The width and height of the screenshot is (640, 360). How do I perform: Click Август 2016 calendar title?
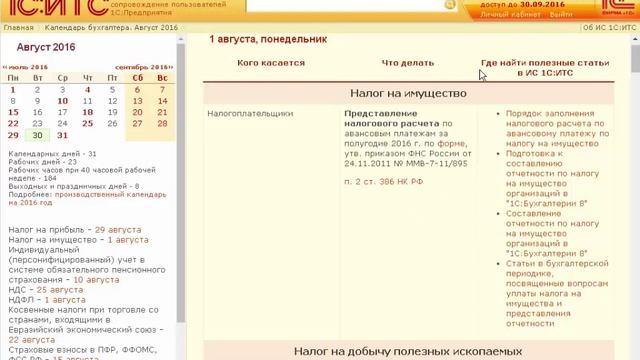[x=46, y=47]
